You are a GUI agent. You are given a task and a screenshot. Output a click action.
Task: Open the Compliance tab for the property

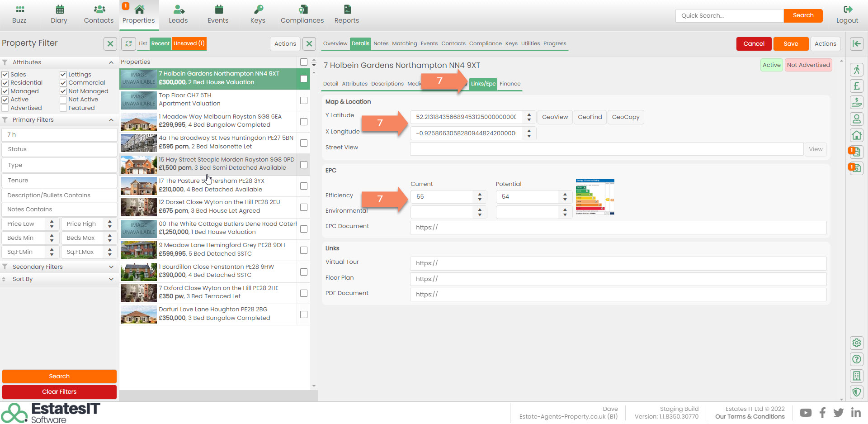pyautogui.click(x=485, y=43)
